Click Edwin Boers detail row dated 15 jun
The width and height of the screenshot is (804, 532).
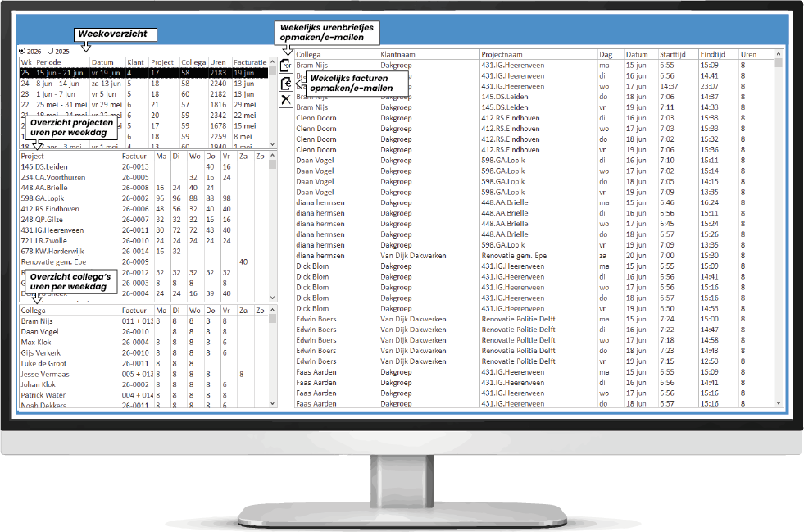pyautogui.click(x=534, y=319)
